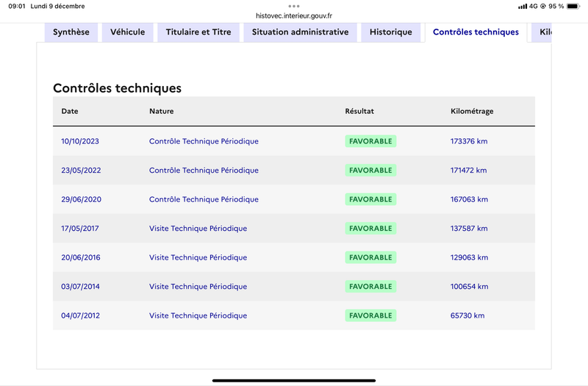Tap the three-dot multitasking menu
Viewport: 588px width, 386px height.
294,6
